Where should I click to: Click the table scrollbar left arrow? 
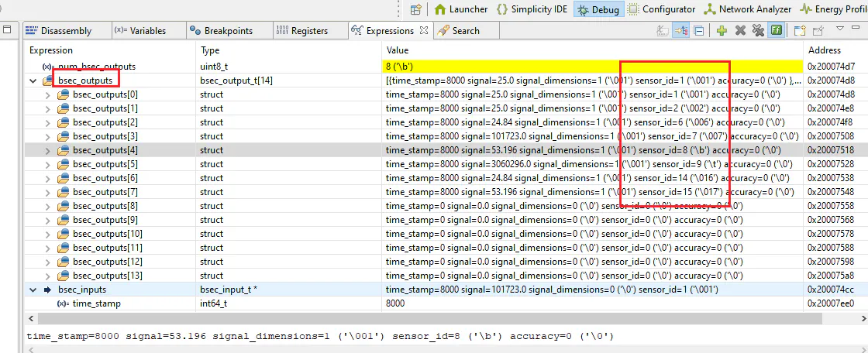(x=31, y=319)
